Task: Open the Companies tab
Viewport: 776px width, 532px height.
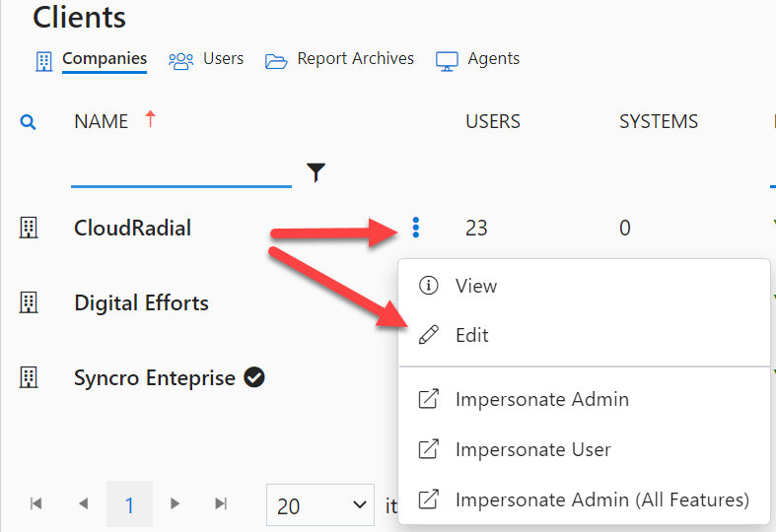Action: (x=105, y=59)
